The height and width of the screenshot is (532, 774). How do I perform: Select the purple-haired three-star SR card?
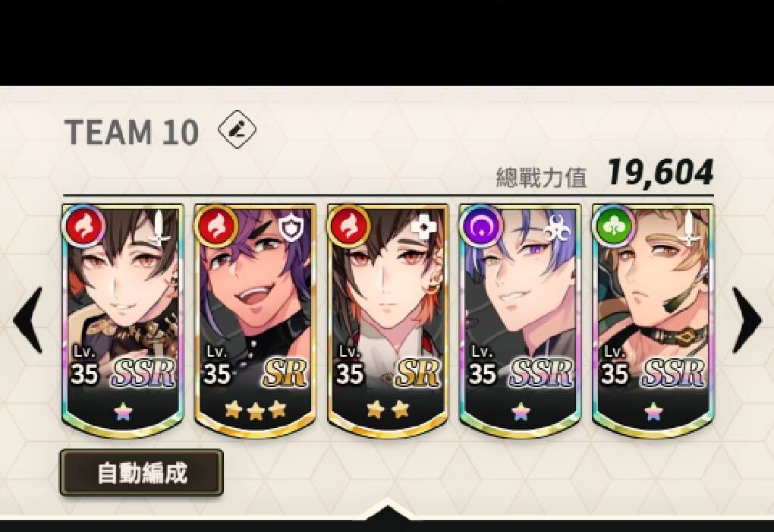point(255,321)
